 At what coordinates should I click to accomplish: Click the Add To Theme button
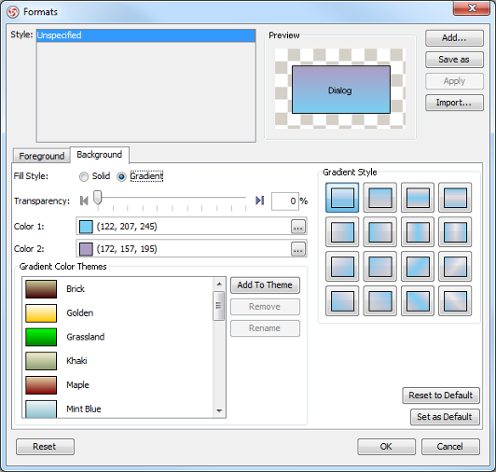pyautogui.click(x=265, y=285)
